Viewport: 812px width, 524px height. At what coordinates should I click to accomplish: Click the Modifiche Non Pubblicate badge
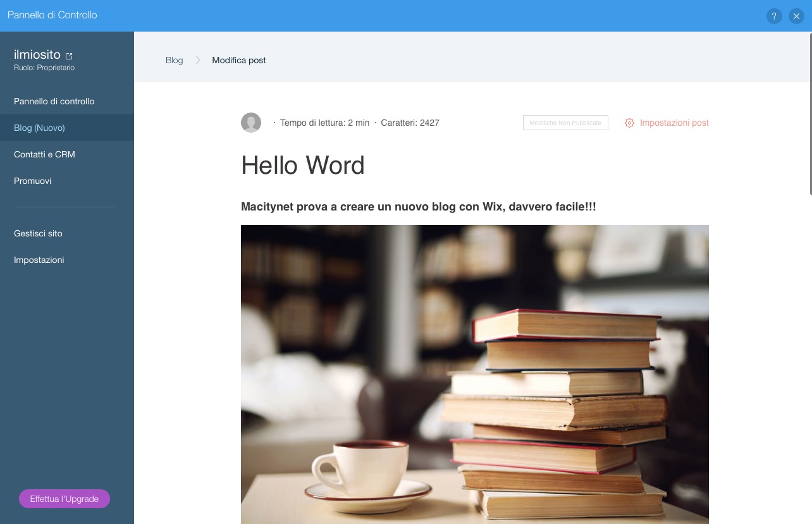[x=565, y=123]
